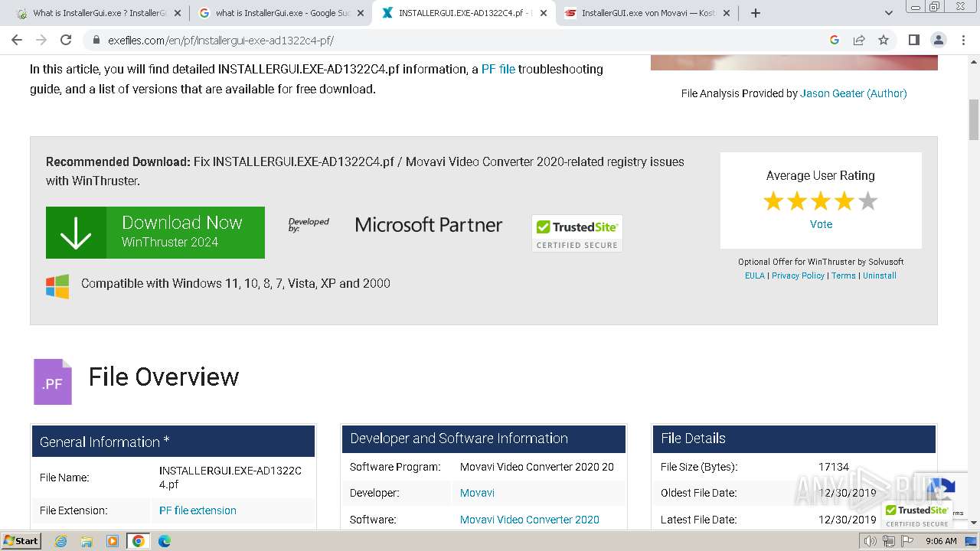
Task: Open Chrome's three-dot menu
Action: coord(963,40)
